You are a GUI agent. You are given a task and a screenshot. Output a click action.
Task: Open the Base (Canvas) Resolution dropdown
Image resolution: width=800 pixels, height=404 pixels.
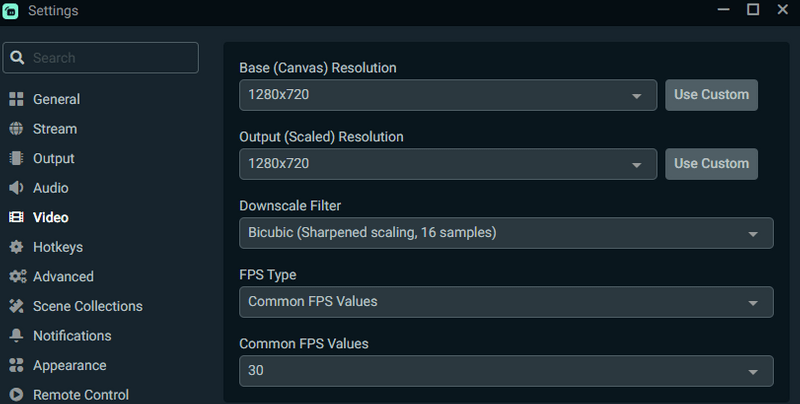448,95
